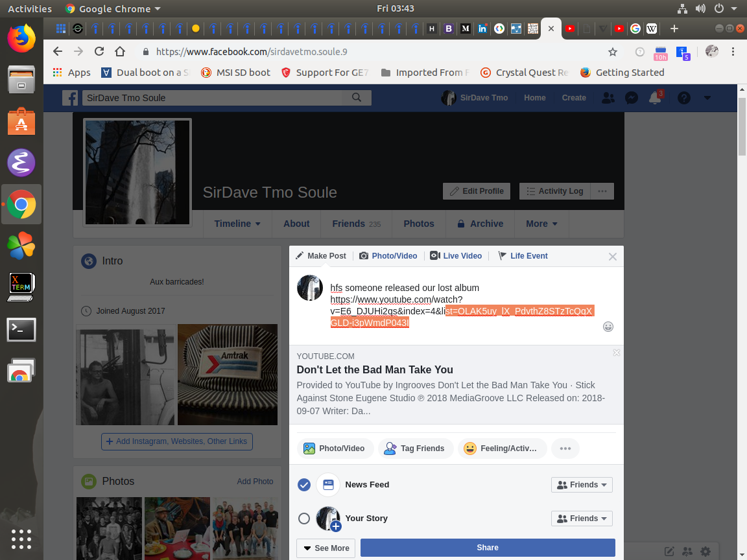Open the Help question mark icon
Viewport: 747px width, 560px height.
pyautogui.click(x=684, y=98)
